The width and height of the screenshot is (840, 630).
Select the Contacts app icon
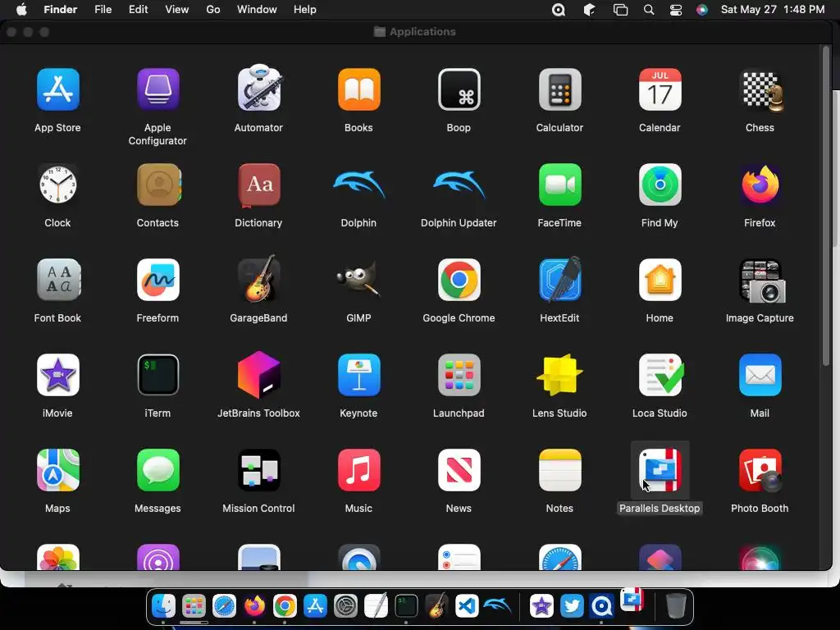158,185
